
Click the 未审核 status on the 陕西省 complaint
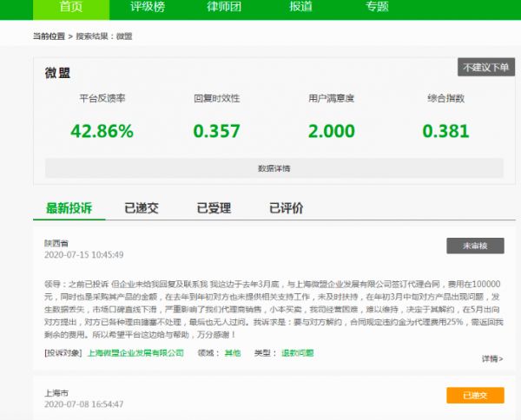475,246
